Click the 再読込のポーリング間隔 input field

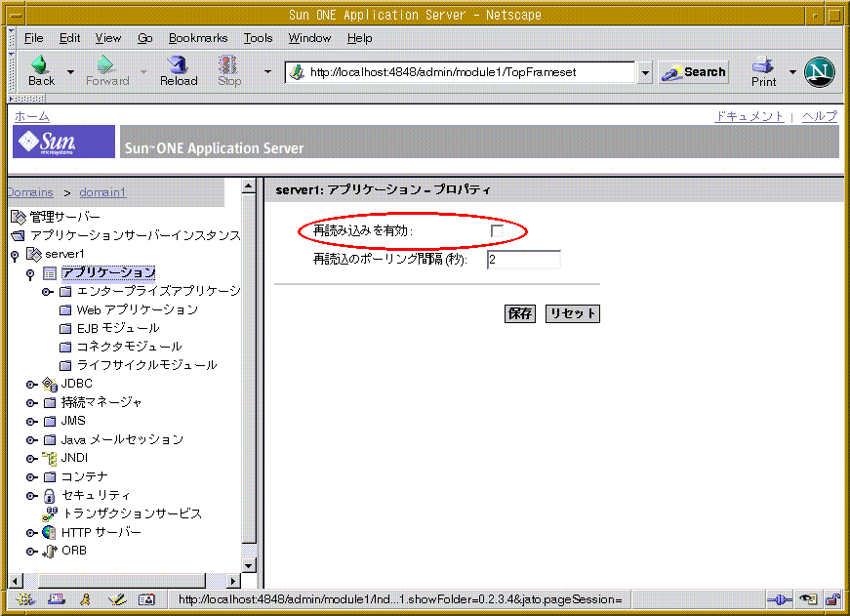524,260
